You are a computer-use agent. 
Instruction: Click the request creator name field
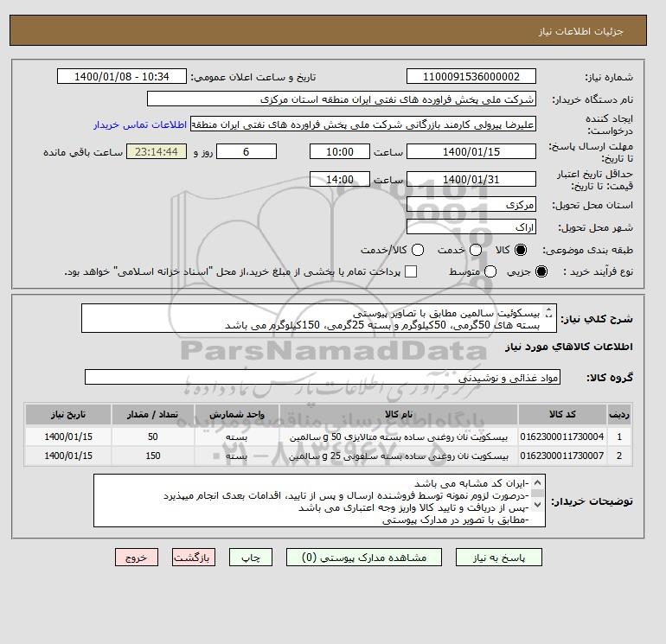[363, 124]
